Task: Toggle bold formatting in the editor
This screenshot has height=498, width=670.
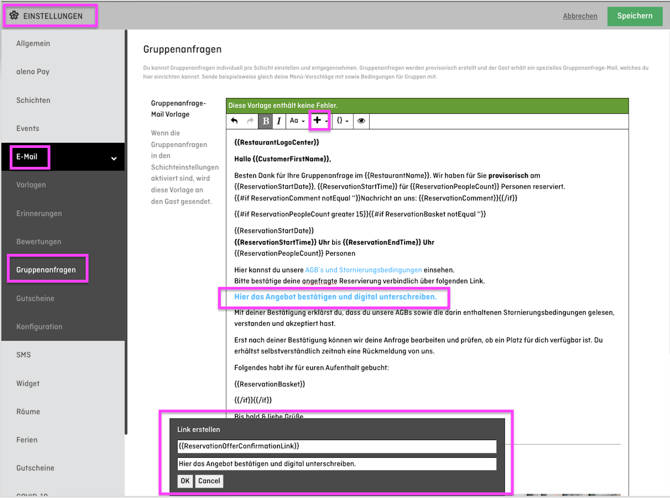Action: tap(265, 121)
